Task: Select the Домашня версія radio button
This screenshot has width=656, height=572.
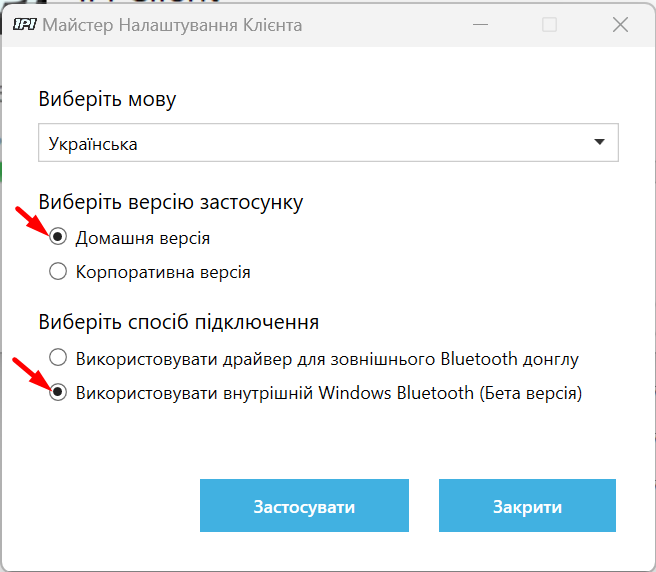Action: coord(58,238)
